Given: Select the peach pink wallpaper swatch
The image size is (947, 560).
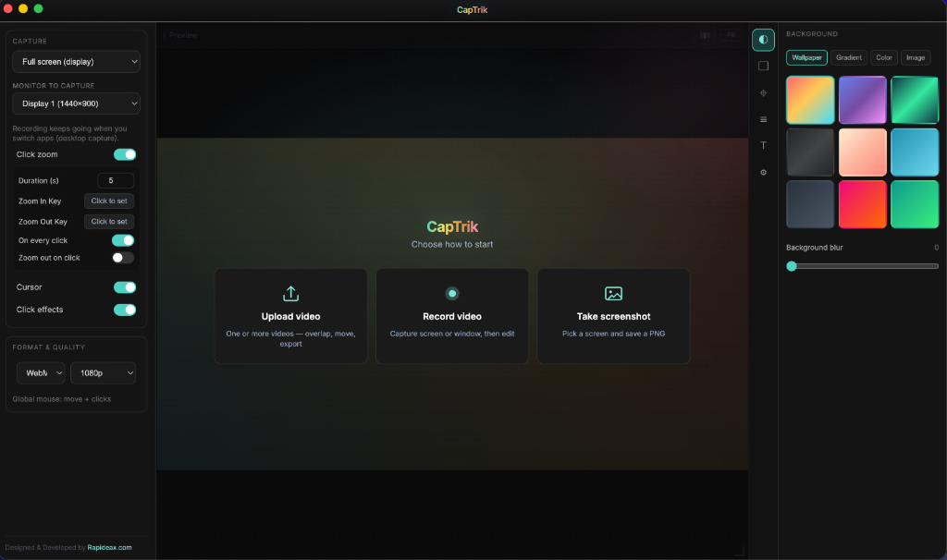Looking at the screenshot, I should point(863,152).
